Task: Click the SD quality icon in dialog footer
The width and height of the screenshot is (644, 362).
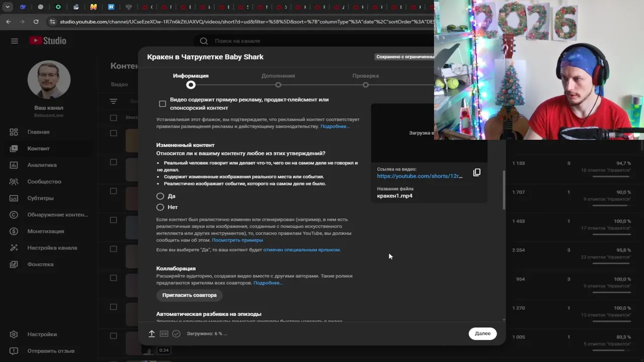Action: pos(164,333)
